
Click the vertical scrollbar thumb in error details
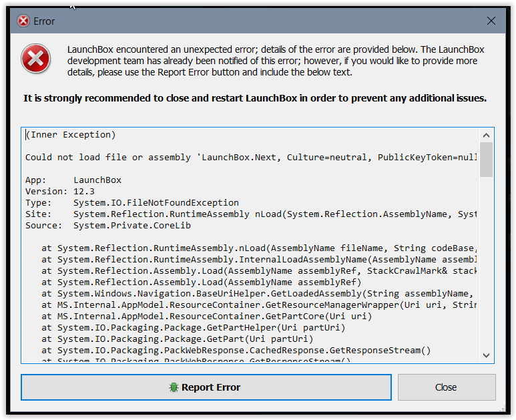[x=486, y=160]
